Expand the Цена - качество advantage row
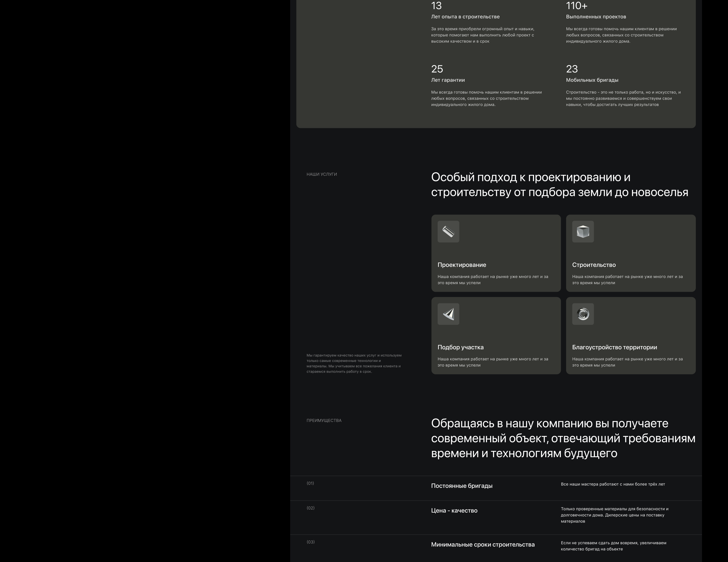 pyautogui.click(x=454, y=510)
